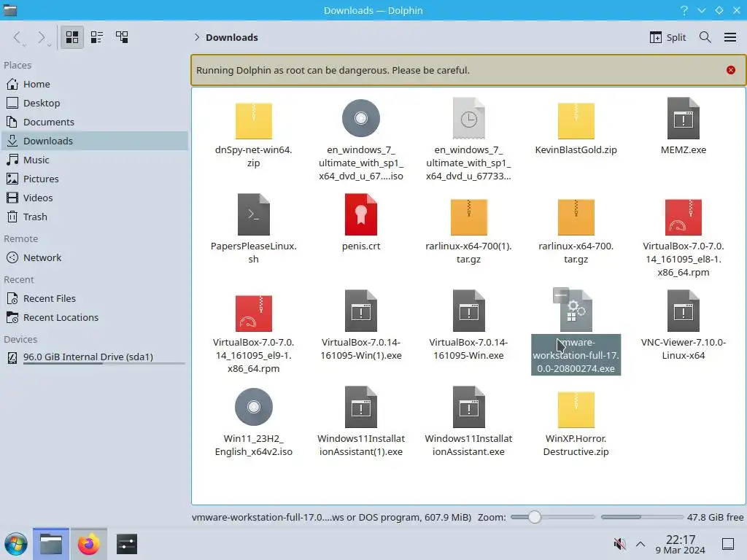Viewport: 747px width, 560px height.
Task: Open the application launcher start button
Action: tap(16, 544)
